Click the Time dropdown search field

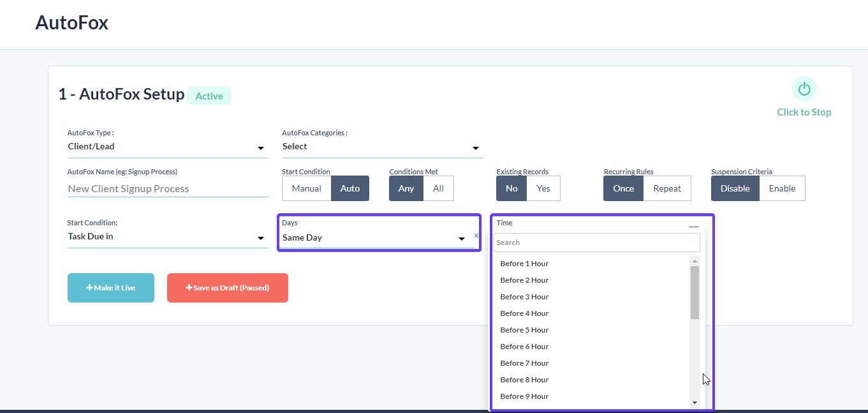[x=596, y=243]
